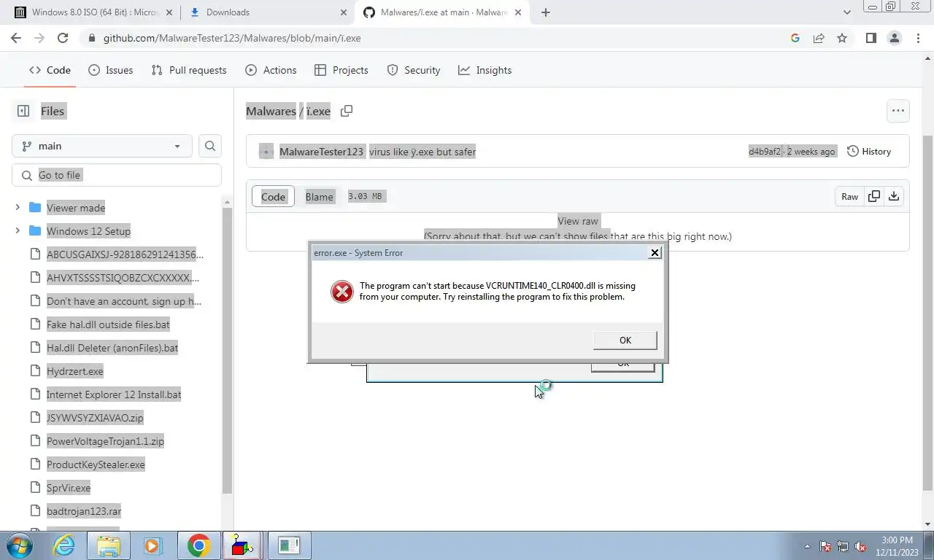Image resolution: width=934 pixels, height=560 pixels.
Task: Search files with the magnifier button
Action: tap(210, 146)
